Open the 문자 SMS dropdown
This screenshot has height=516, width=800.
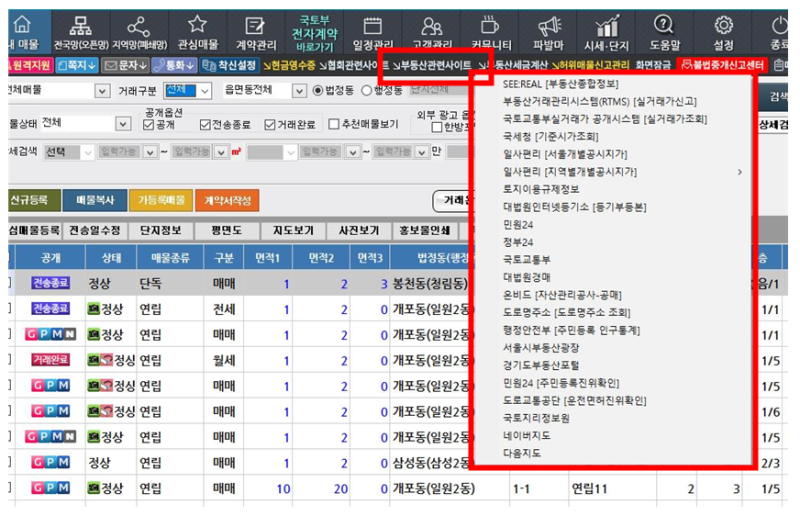coord(125,65)
